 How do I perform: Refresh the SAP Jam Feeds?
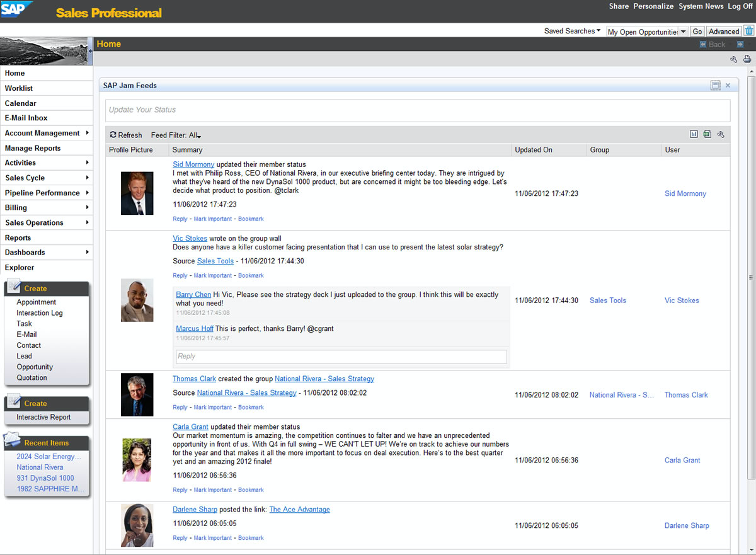pyautogui.click(x=125, y=135)
